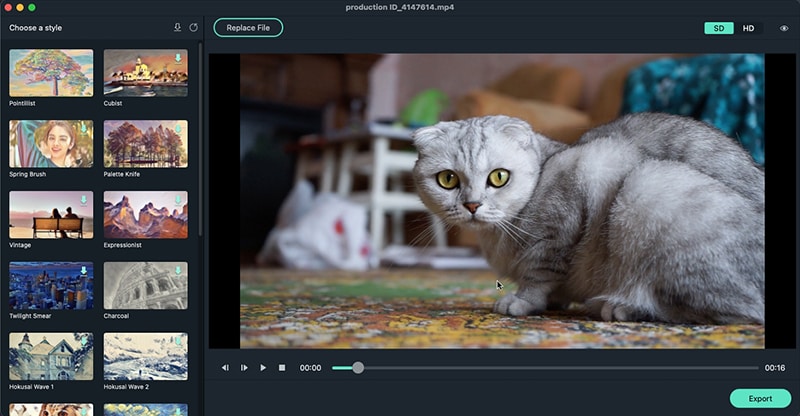Download the Twilight Smear style arrow icon
The width and height of the screenshot is (800, 416).
click(x=84, y=271)
